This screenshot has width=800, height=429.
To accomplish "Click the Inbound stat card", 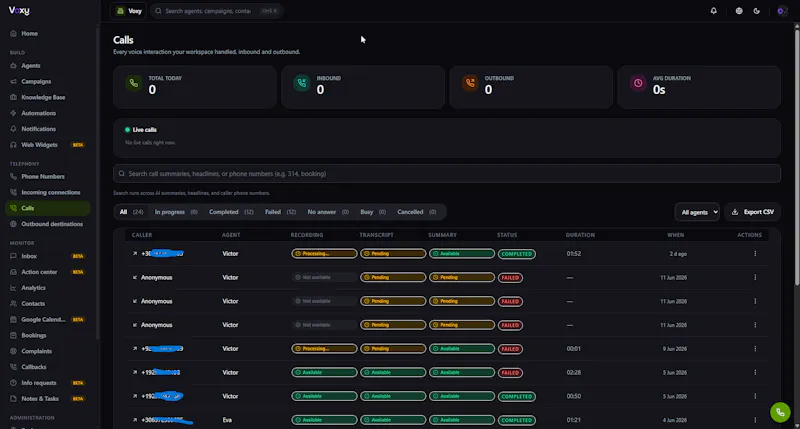I will click(363, 87).
